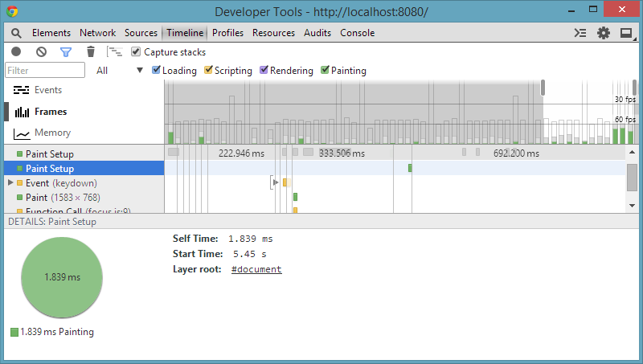Minimize the Developer Tools window
The width and height of the screenshot is (643, 364).
[571, 10]
